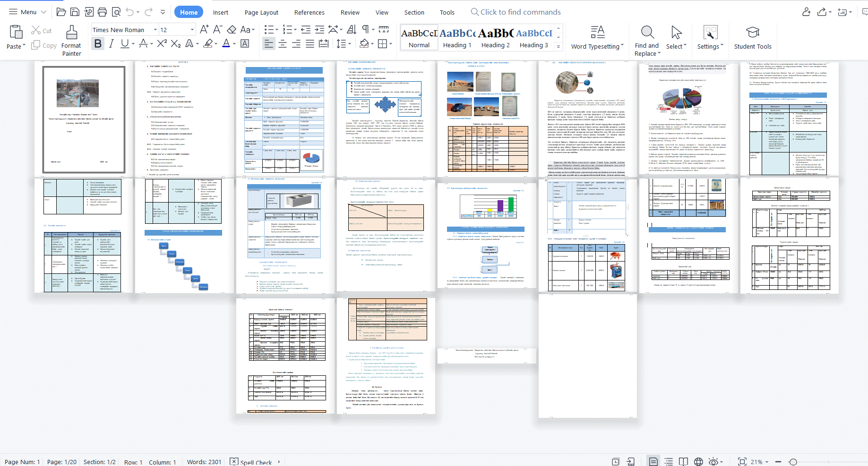The height and width of the screenshot is (466, 868).
Task: Apply the Normal style
Action: click(x=419, y=38)
